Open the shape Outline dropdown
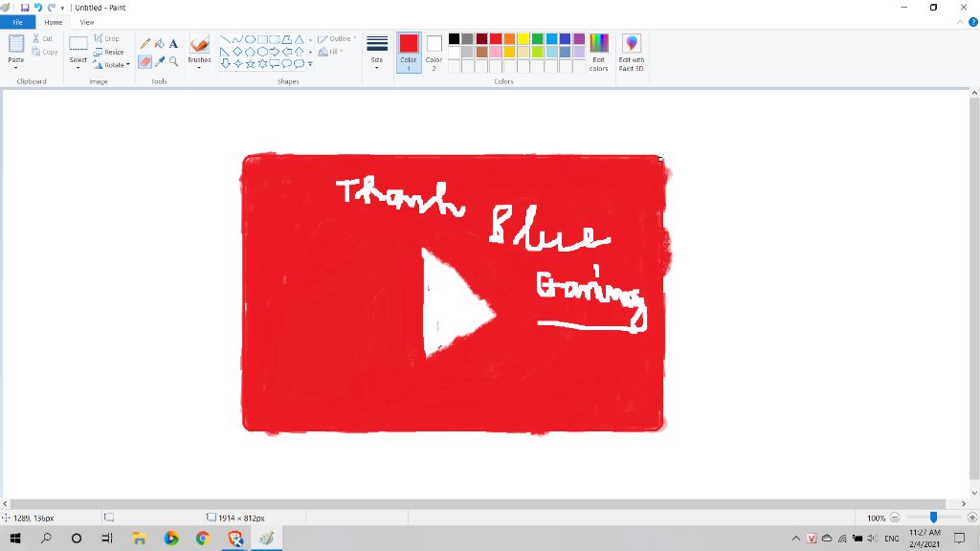 (336, 38)
